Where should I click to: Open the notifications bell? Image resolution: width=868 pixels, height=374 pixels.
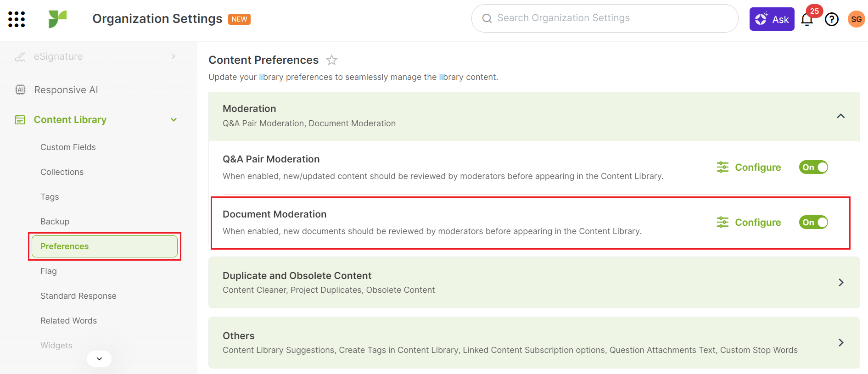click(807, 19)
